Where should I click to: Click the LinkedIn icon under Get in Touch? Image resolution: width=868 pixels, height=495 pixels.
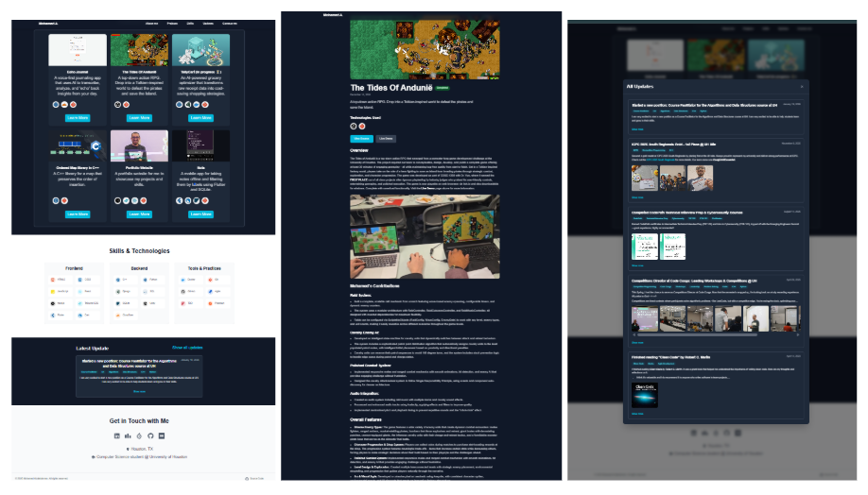pyautogui.click(x=117, y=435)
